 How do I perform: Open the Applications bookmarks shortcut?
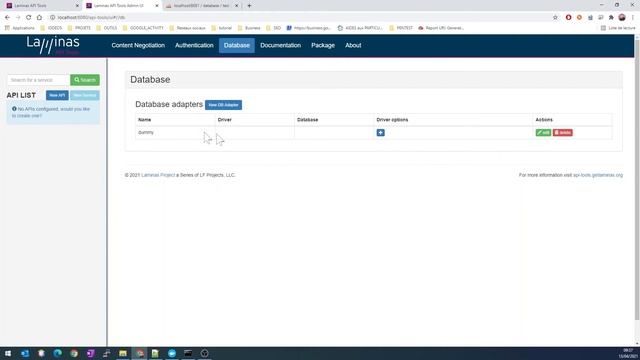[x=20, y=28]
